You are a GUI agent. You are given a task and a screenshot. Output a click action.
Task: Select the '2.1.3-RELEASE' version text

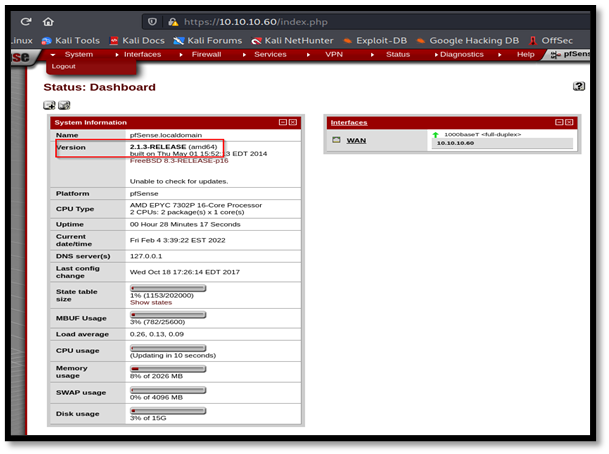point(158,147)
